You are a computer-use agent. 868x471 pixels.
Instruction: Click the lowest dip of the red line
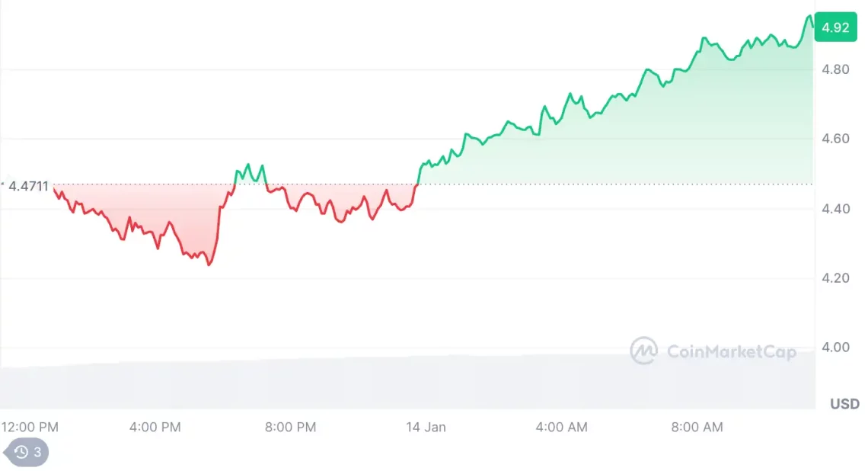coord(209,264)
